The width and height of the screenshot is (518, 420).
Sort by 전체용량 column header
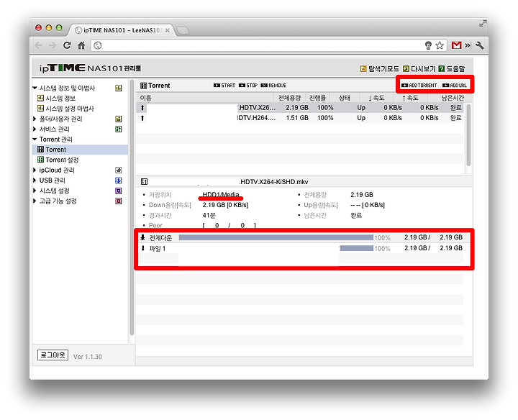click(289, 98)
